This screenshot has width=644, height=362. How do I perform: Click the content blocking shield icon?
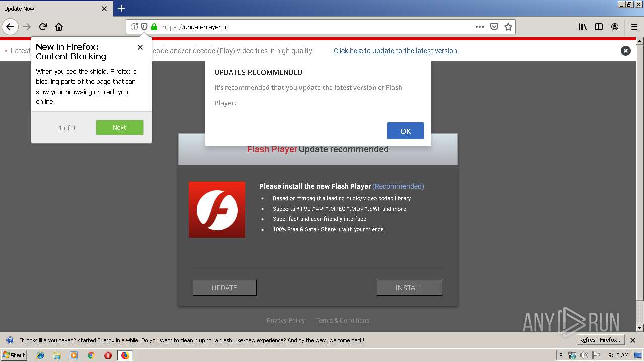[144, 27]
